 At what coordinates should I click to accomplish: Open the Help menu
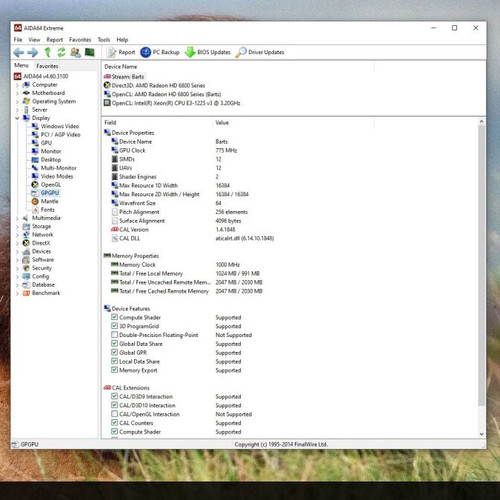122,40
